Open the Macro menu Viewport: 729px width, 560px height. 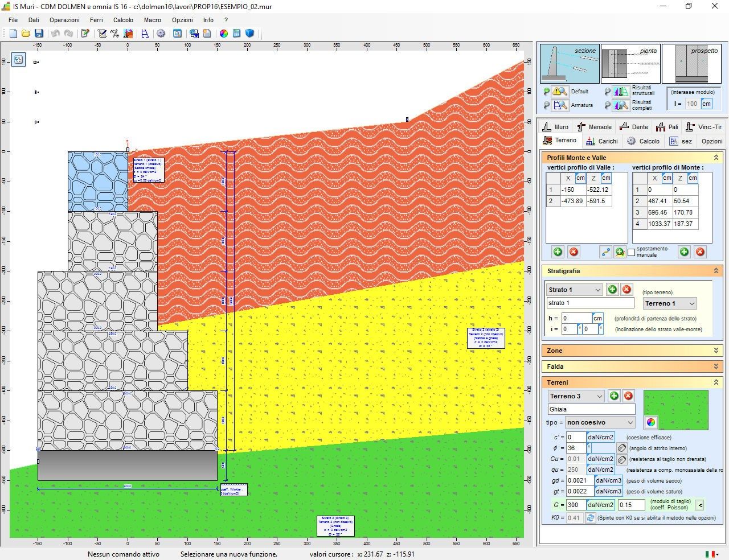coord(152,19)
